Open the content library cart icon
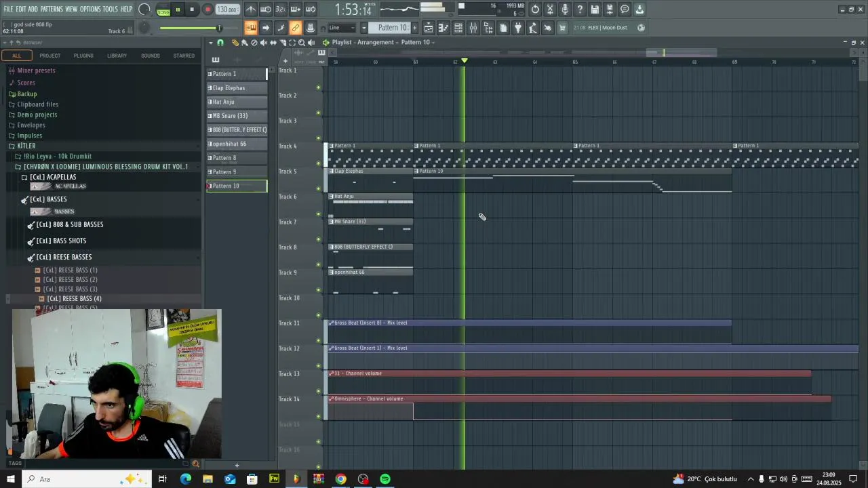 coord(562,28)
